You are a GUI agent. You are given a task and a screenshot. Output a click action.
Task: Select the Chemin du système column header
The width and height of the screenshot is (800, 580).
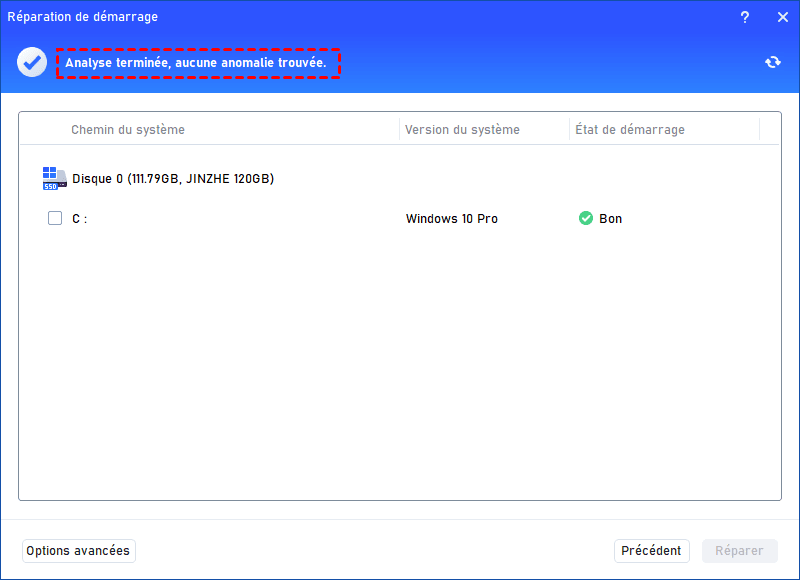128,130
